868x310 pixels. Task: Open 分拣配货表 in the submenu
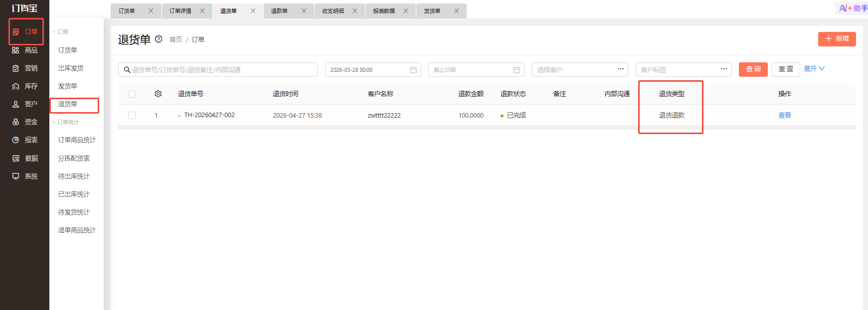point(74,158)
